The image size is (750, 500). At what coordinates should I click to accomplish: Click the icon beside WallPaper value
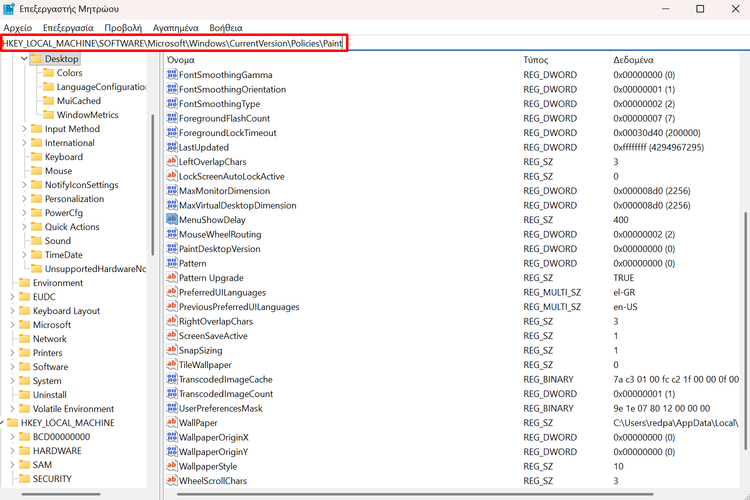click(172, 423)
